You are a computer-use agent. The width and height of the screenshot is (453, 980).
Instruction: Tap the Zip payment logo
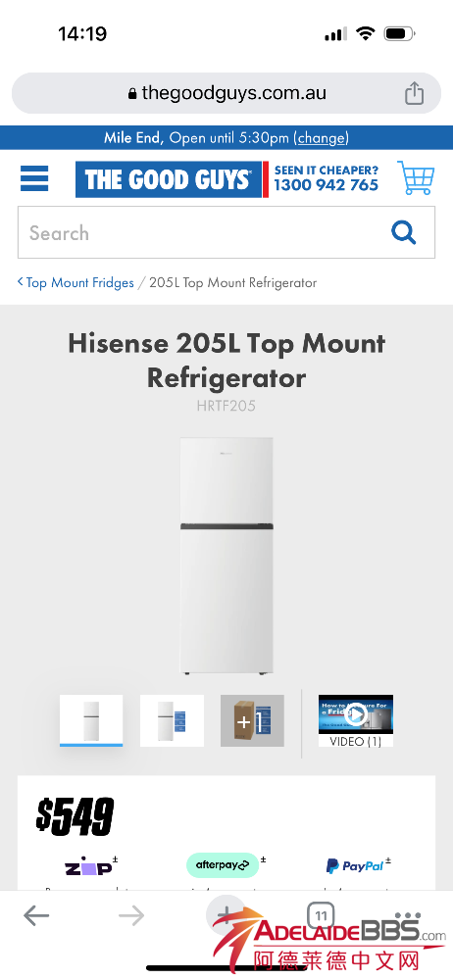89,867
